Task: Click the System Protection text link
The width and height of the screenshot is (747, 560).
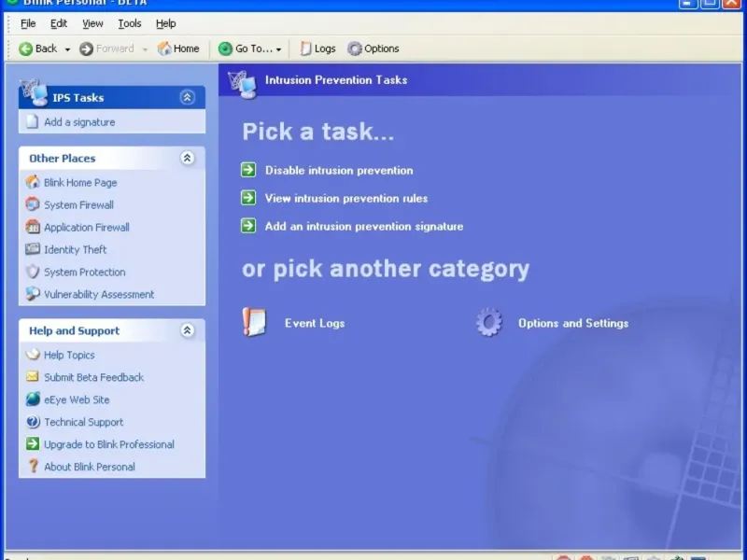Action: pos(85,273)
